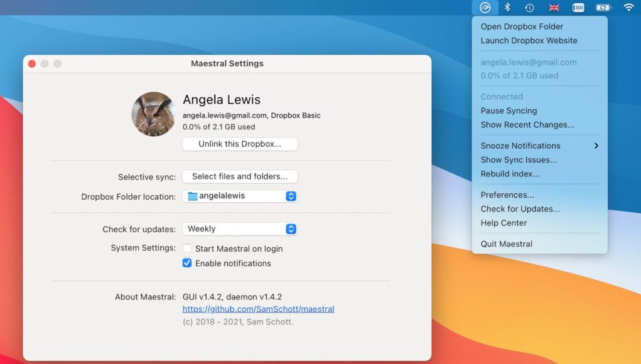The image size is (641, 364).
Task: Open the Time Machine menu bar icon
Action: tap(529, 8)
